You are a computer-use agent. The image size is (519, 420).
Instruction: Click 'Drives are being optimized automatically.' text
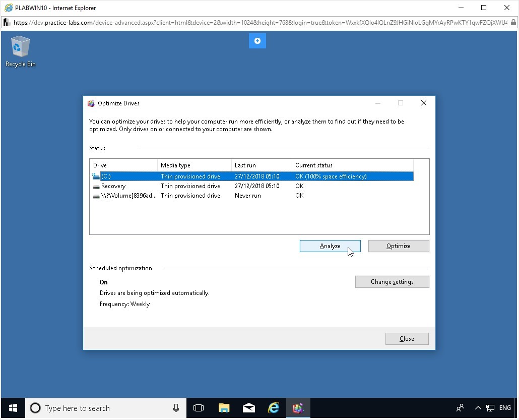coord(155,293)
